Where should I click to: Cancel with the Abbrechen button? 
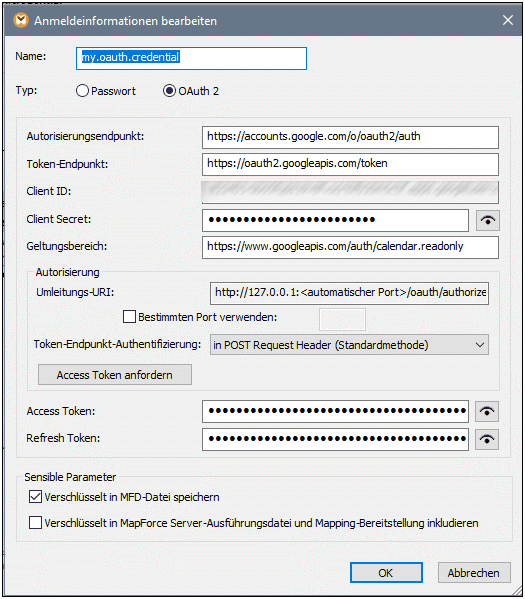pyautogui.click(x=474, y=573)
